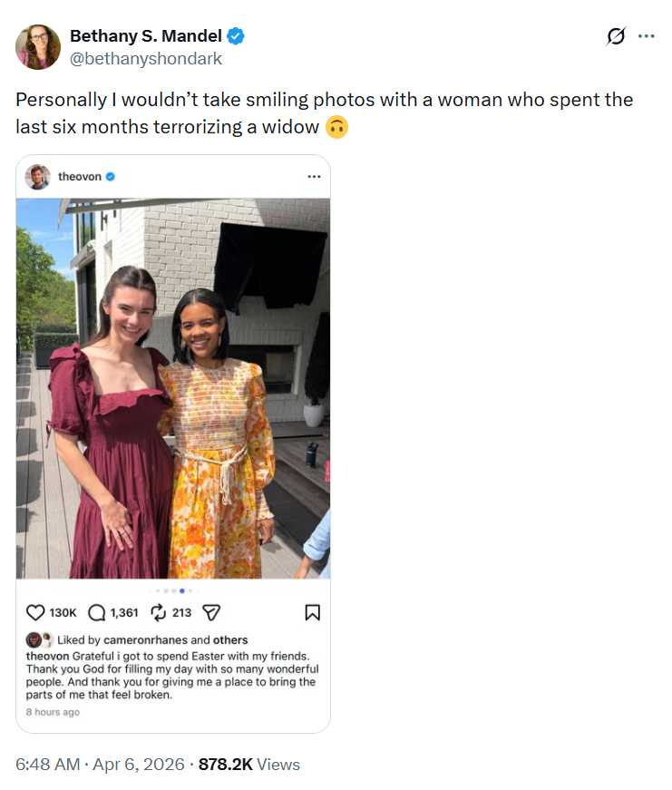The width and height of the screenshot is (672, 790).
Task: Like the post with the heart icon
Action: (36, 612)
